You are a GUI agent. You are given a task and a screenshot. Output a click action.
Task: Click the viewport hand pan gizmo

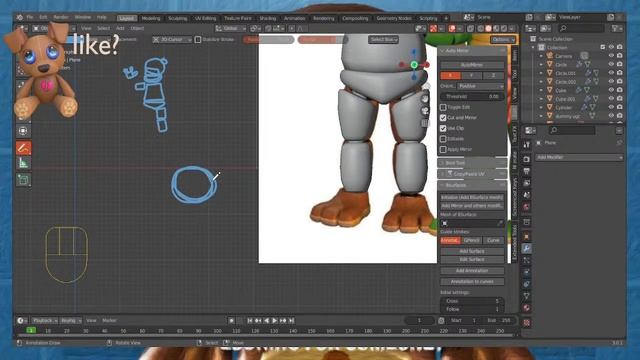click(425, 98)
